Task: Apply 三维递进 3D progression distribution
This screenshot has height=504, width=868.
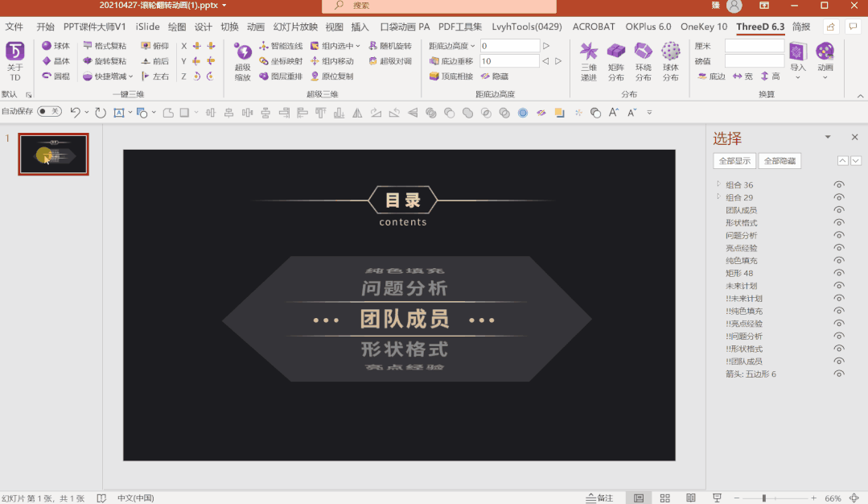Action: tap(588, 61)
